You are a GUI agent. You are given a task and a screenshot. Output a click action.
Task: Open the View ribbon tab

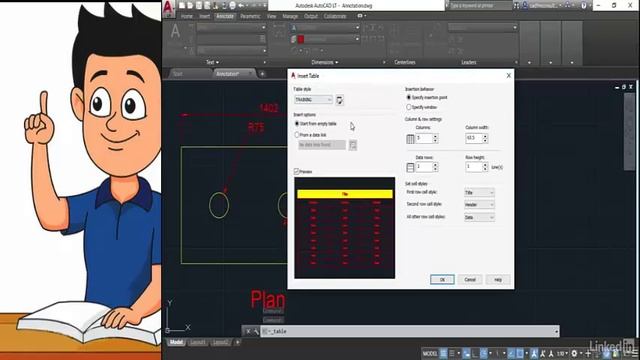271,16
